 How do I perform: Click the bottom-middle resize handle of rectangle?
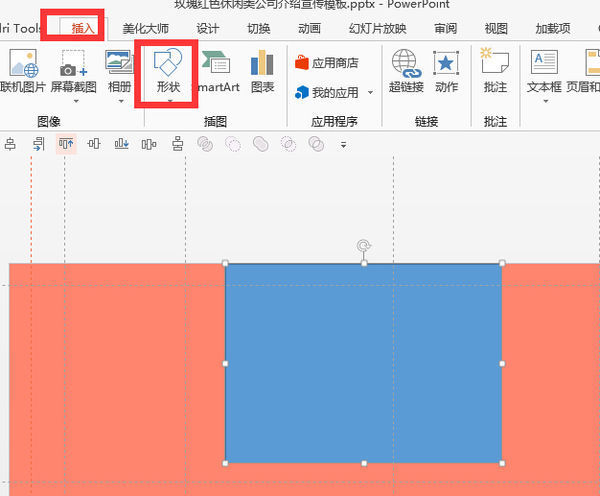(x=364, y=463)
